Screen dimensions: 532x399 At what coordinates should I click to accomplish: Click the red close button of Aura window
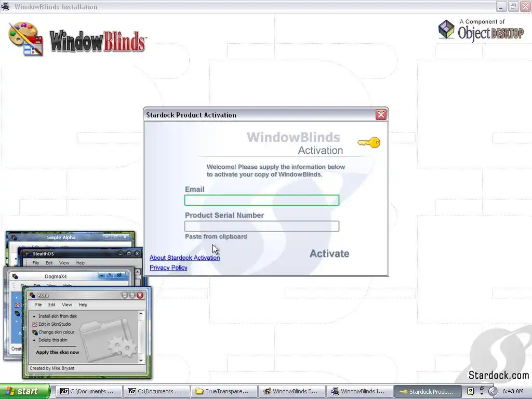pyautogui.click(x=140, y=295)
